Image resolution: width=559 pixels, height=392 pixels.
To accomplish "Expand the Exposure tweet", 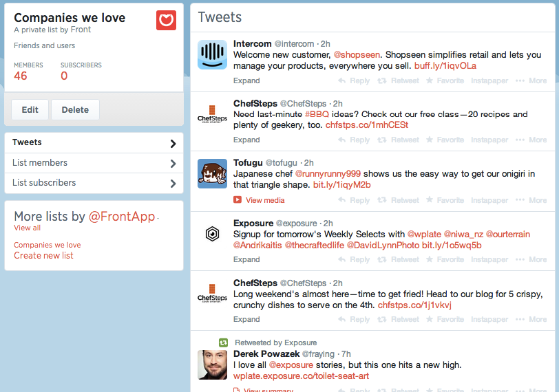I will (x=246, y=259).
